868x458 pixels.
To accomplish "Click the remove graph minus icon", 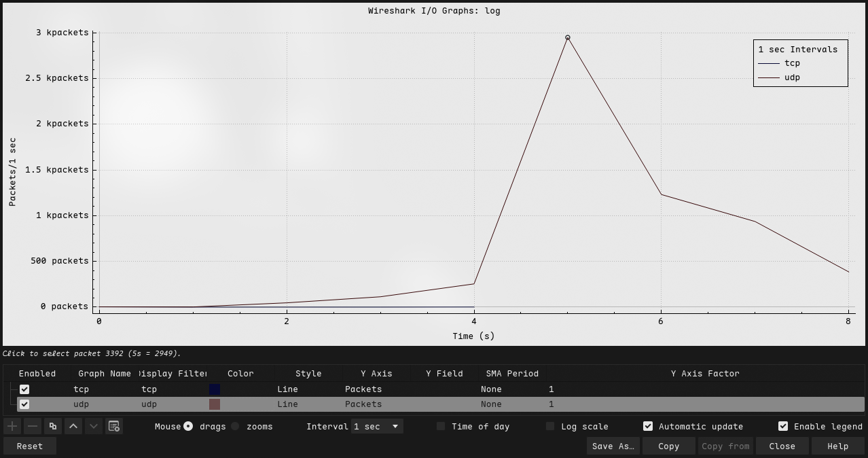I will coord(33,426).
